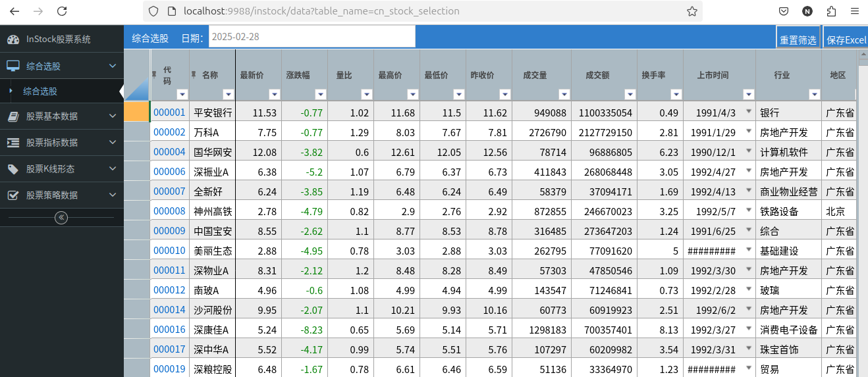The width and height of the screenshot is (868, 377).
Task: Expand 股票基本数据 sidebar chevron
Action: 113,116
